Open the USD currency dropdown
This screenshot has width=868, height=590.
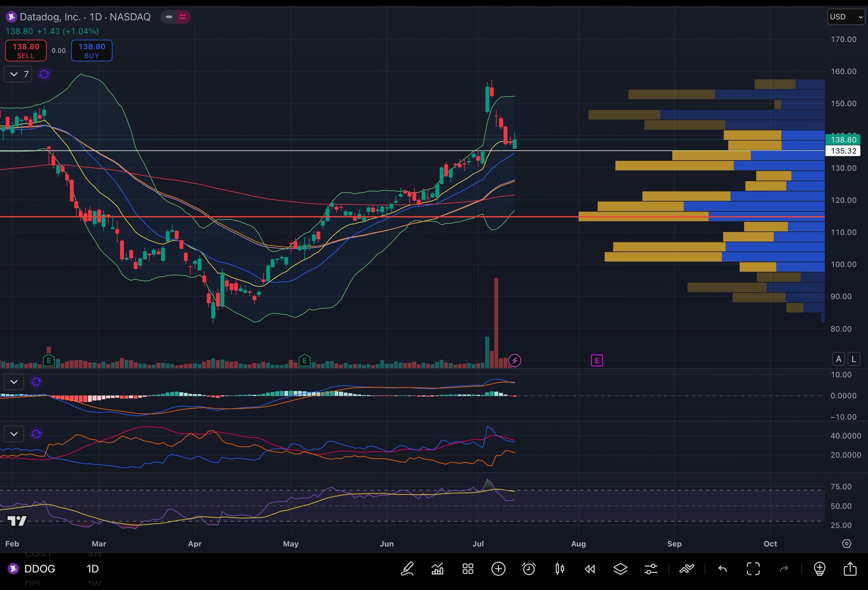tap(846, 17)
